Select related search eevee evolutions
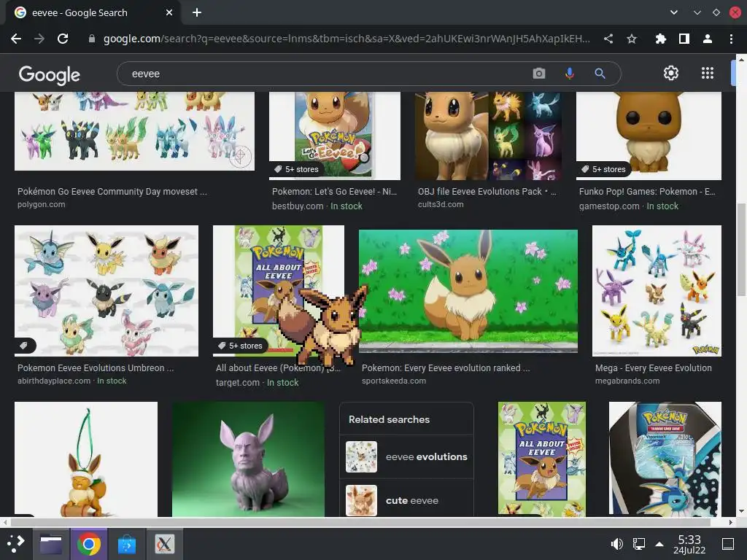Image resolution: width=747 pixels, height=560 pixels. [x=406, y=456]
